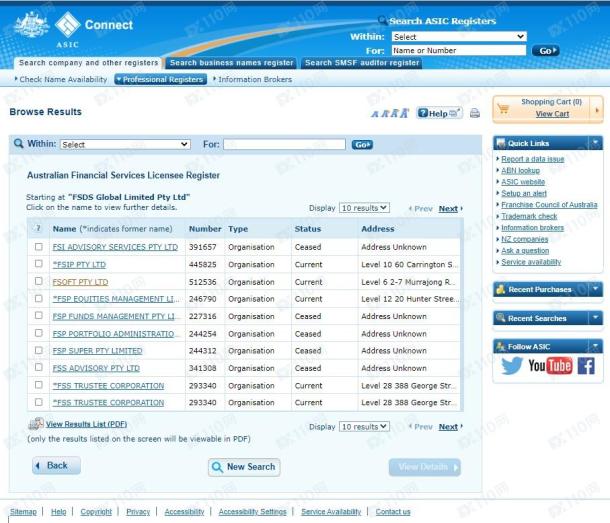The image size is (610, 523).
Task: Open the Sitemap footer link
Action: point(23,512)
